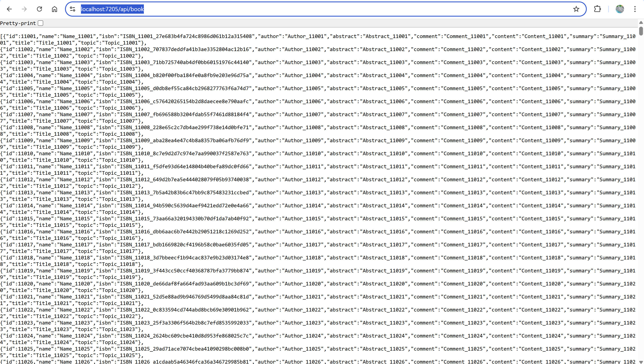Click the scrollbar up arrow

pyautogui.click(x=641, y=22)
